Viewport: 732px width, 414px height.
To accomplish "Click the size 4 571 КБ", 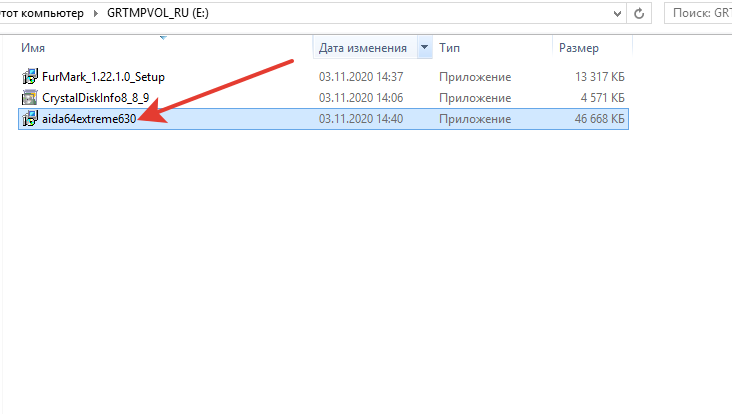I will (x=602, y=98).
